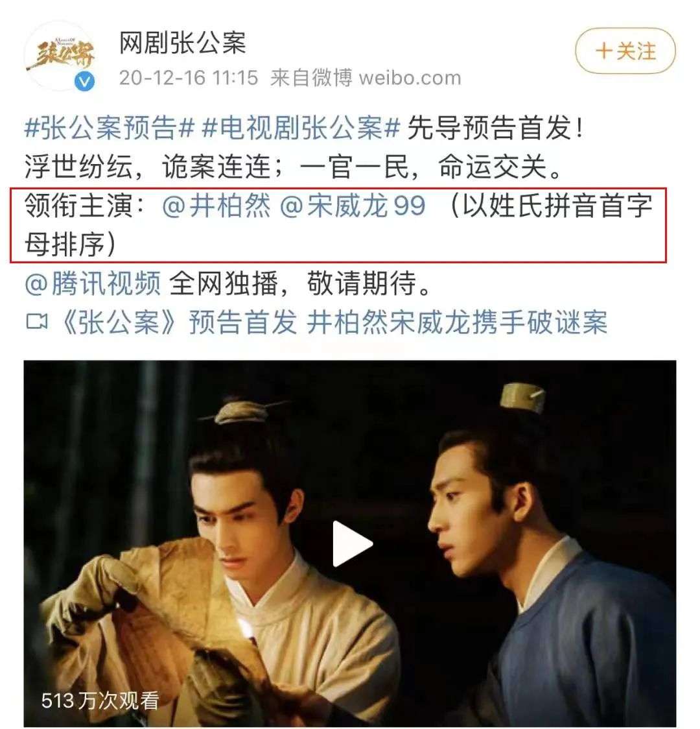The image size is (700, 729).
Task: Click the post timestamp 20-12-16 11:15
Action: tap(188, 78)
